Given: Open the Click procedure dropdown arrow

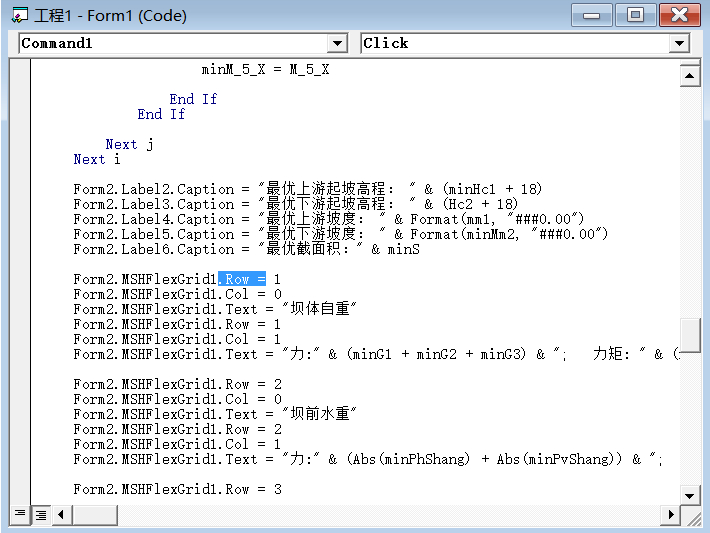Looking at the screenshot, I should click(679, 43).
